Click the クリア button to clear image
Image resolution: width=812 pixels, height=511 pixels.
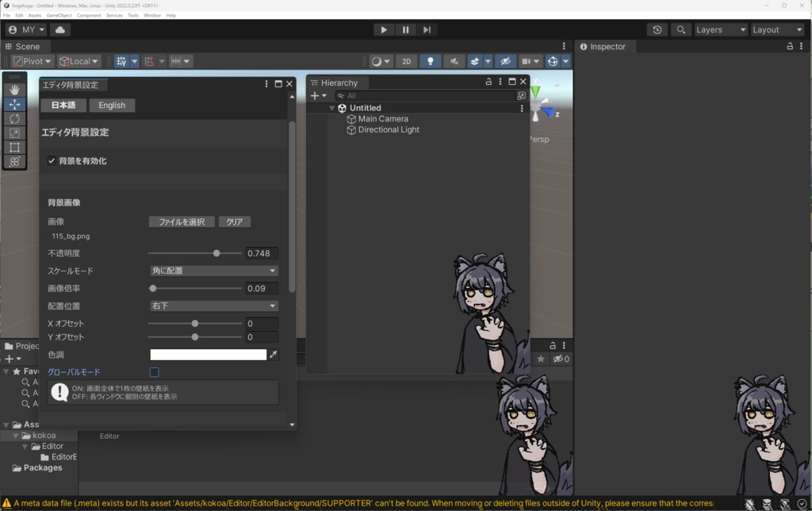[234, 221]
